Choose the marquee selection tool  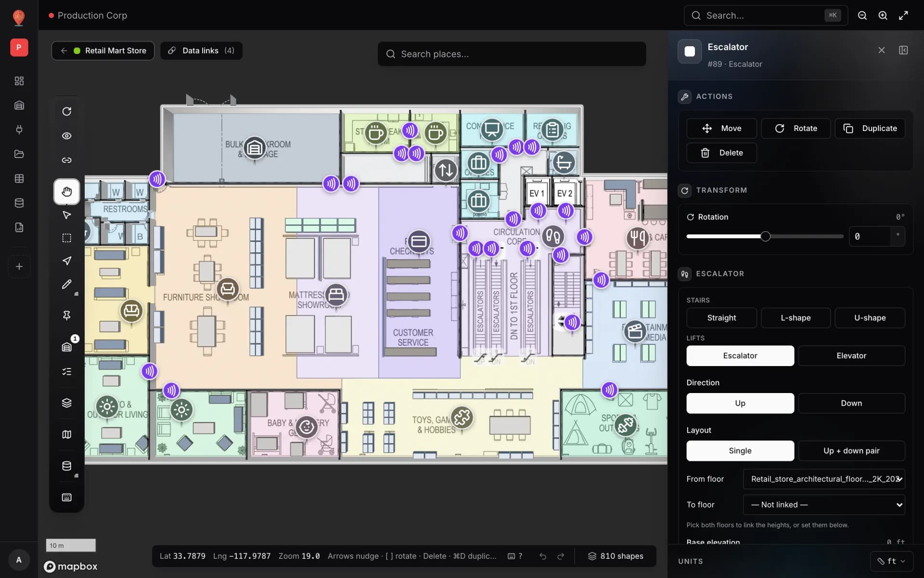[x=66, y=238]
